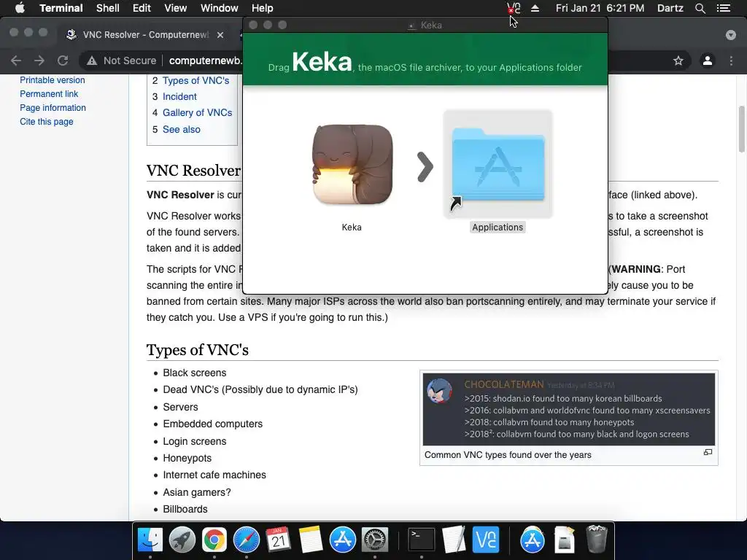This screenshot has height=560, width=747.
Task: Open System Preferences gear in Dock
Action: [374, 540]
